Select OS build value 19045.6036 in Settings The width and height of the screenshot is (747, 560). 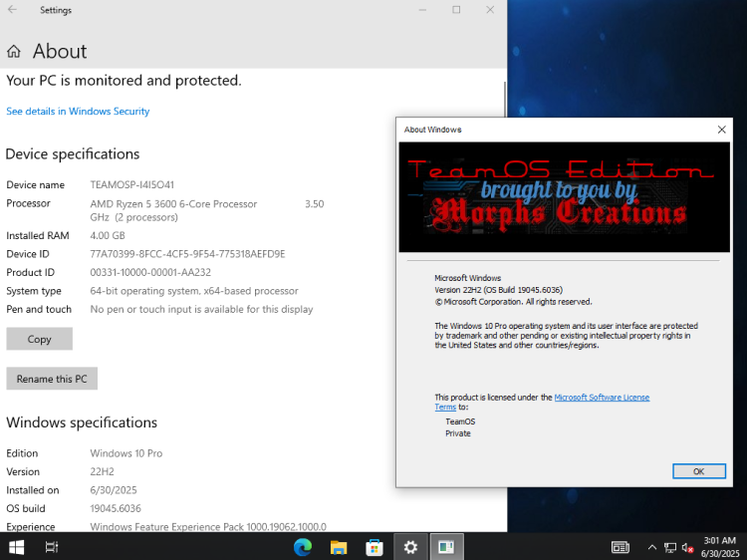pyautogui.click(x=116, y=508)
